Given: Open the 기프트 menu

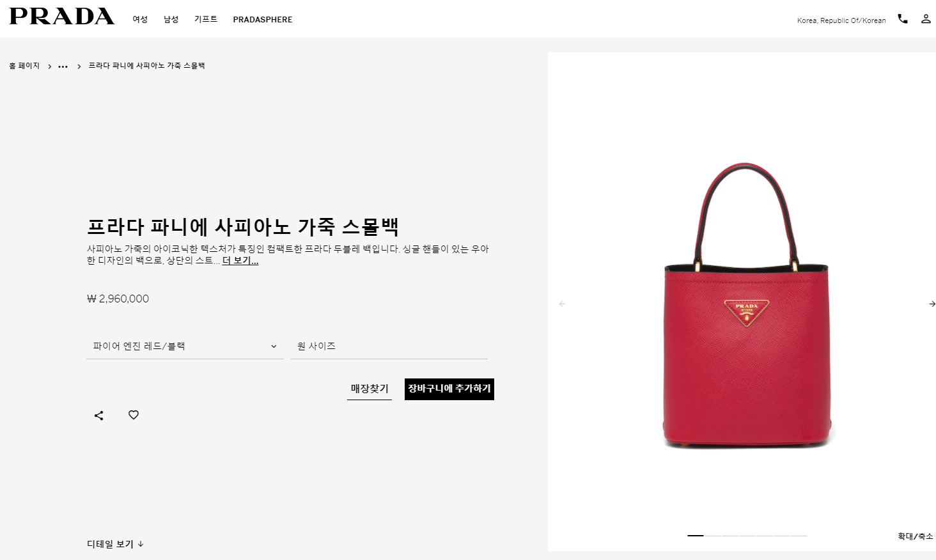Looking at the screenshot, I should 206,19.
